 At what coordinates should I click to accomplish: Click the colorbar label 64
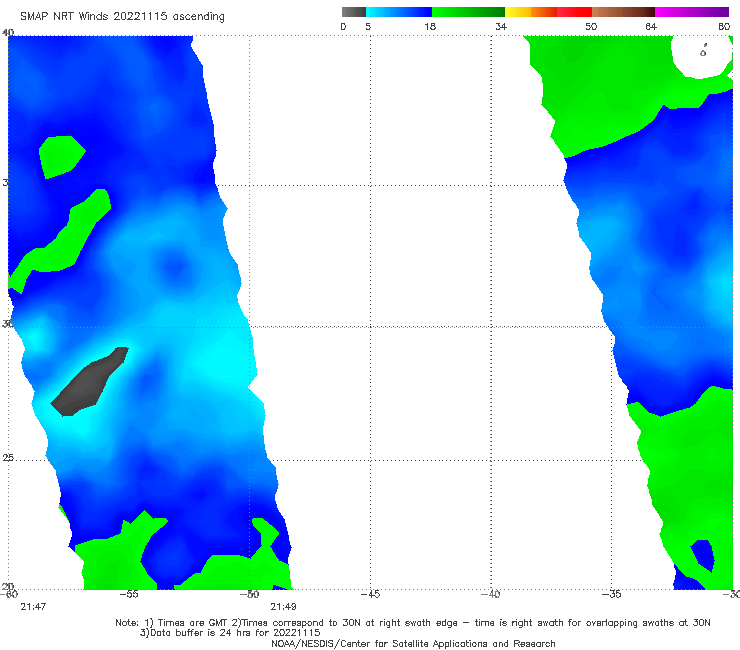(x=651, y=26)
